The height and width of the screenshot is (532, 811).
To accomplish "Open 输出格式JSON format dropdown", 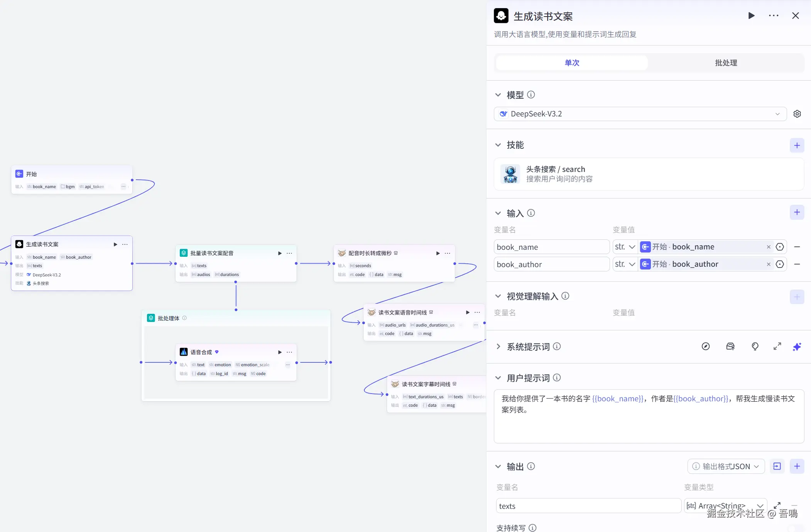I will click(x=726, y=466).
